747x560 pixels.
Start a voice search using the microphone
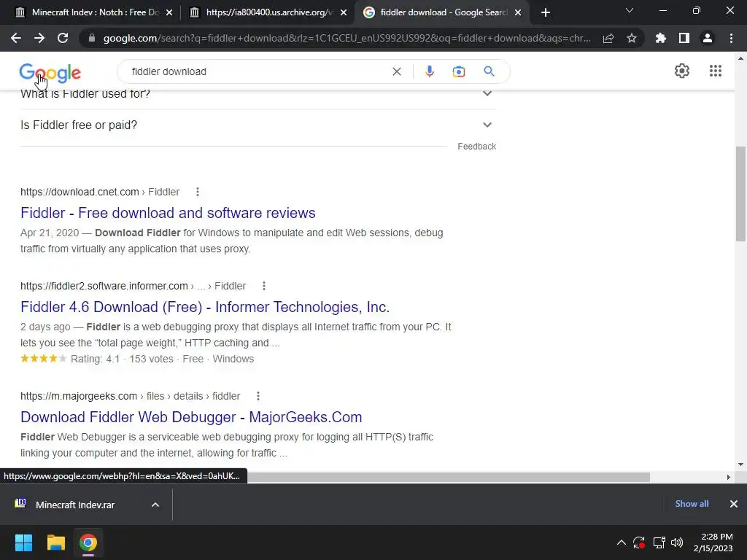(x=429, y=71)
